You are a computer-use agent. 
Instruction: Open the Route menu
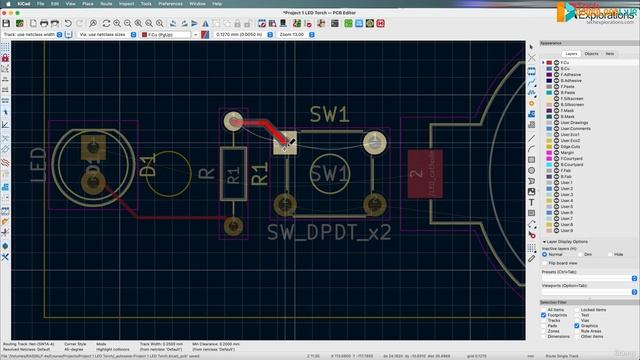[106, 4]
